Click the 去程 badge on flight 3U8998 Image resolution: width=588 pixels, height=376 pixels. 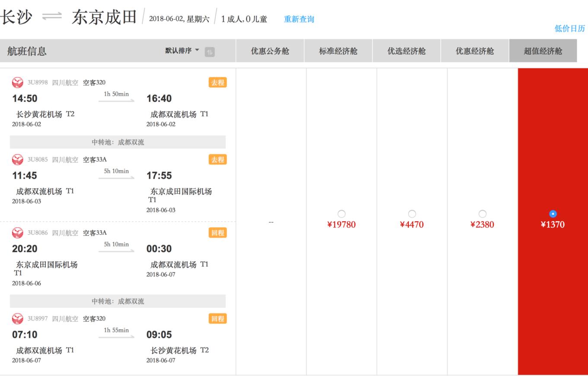click(217, 82)
